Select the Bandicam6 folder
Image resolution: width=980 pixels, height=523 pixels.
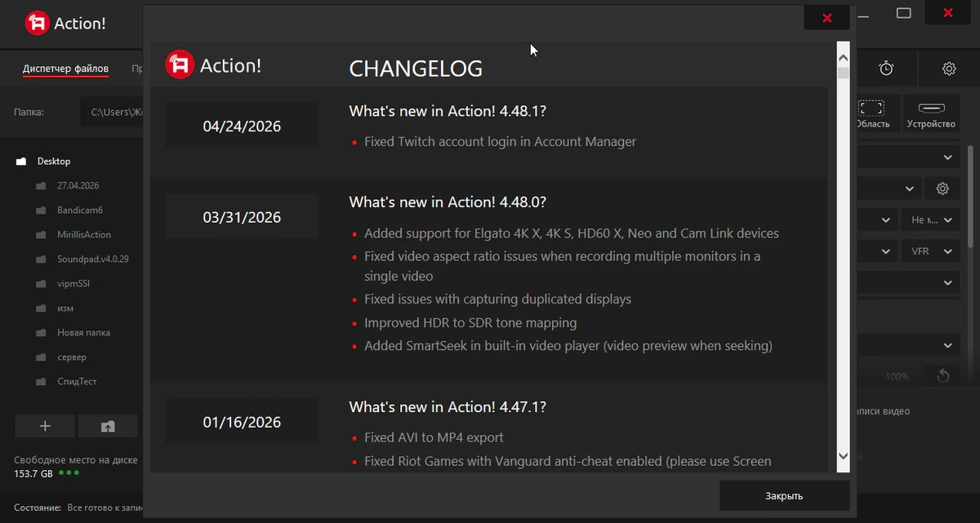coord(80,210)
